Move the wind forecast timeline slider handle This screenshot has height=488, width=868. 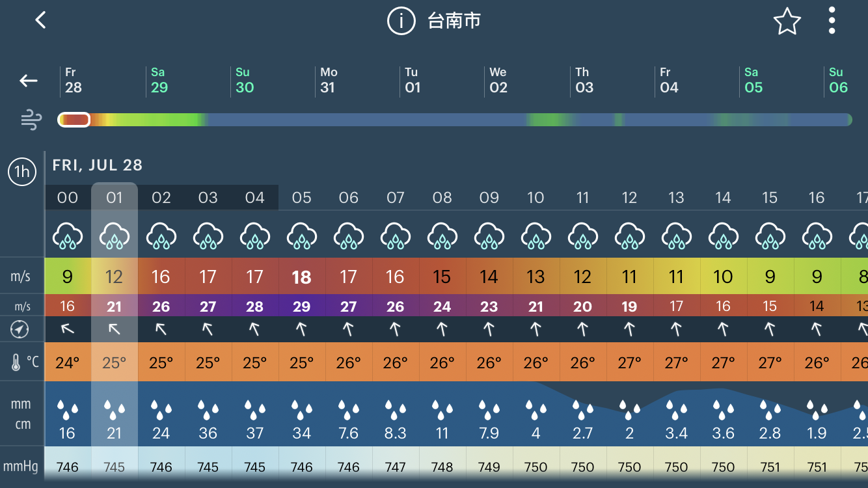pos(74,120)
